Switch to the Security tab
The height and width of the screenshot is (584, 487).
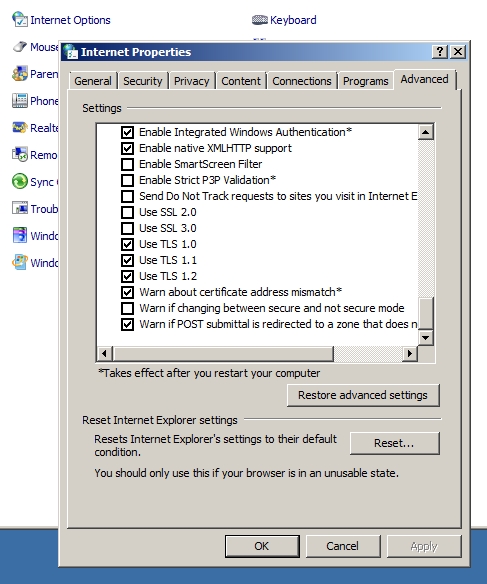143,81
